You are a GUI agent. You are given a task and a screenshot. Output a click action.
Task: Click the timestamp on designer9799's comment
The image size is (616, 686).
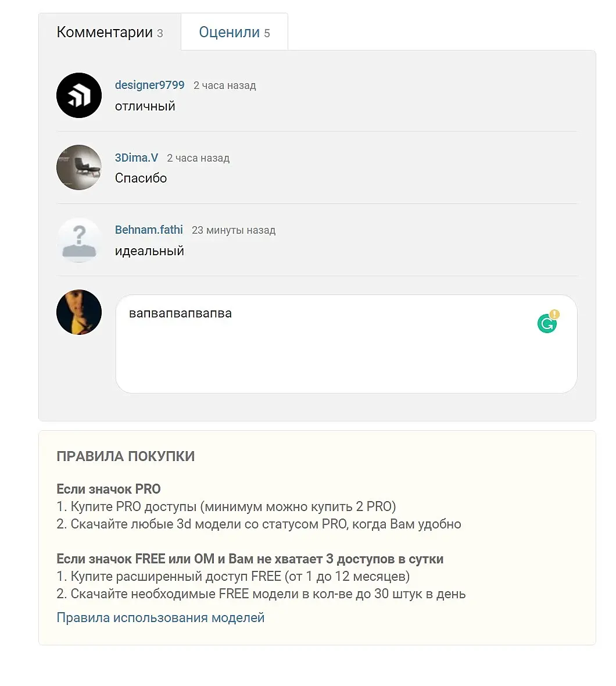point(224,85)
